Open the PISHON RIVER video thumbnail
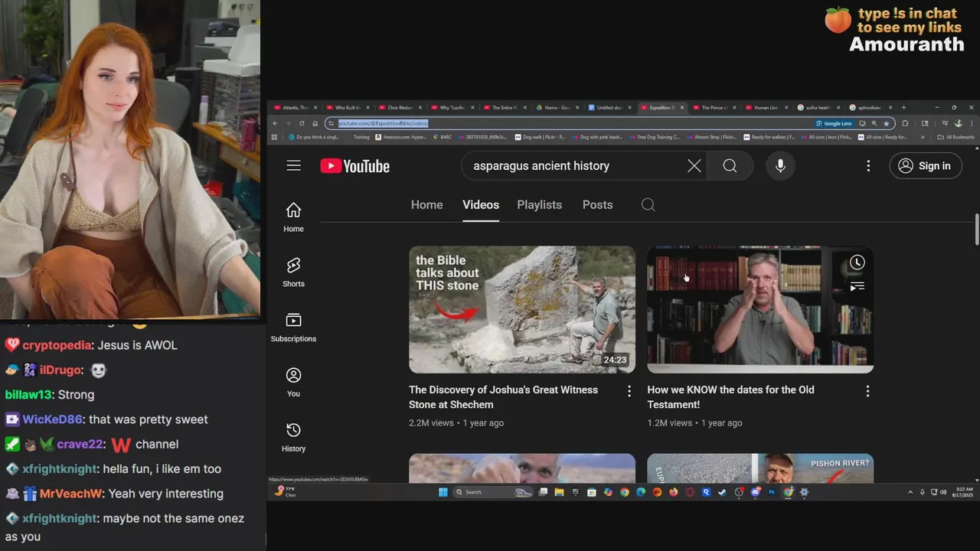 click(760, 468)
